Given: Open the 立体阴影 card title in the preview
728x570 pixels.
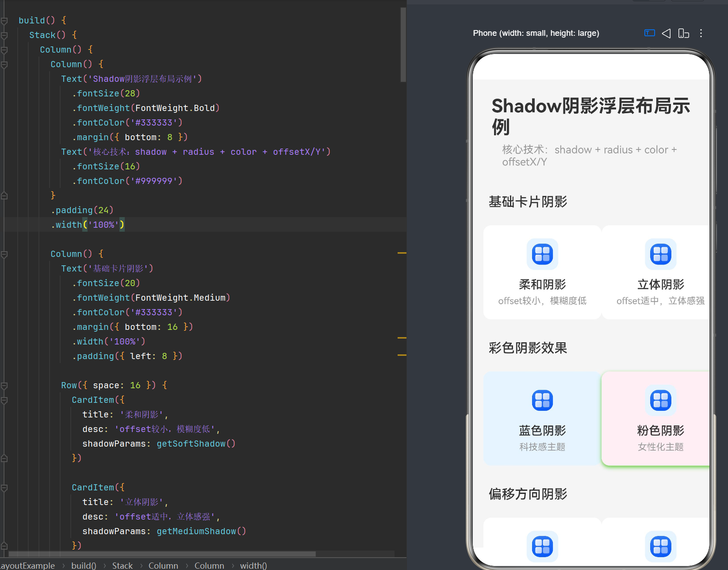Looking at the screenshot, I should click(661, 284).
